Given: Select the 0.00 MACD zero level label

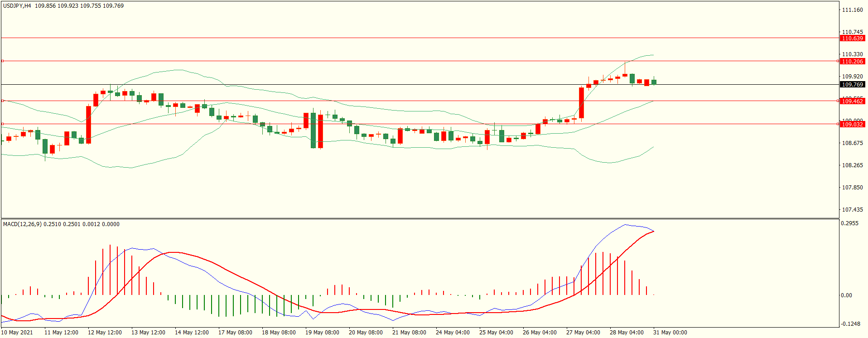Looking at the screenshot, I should [x=846, y=295].
